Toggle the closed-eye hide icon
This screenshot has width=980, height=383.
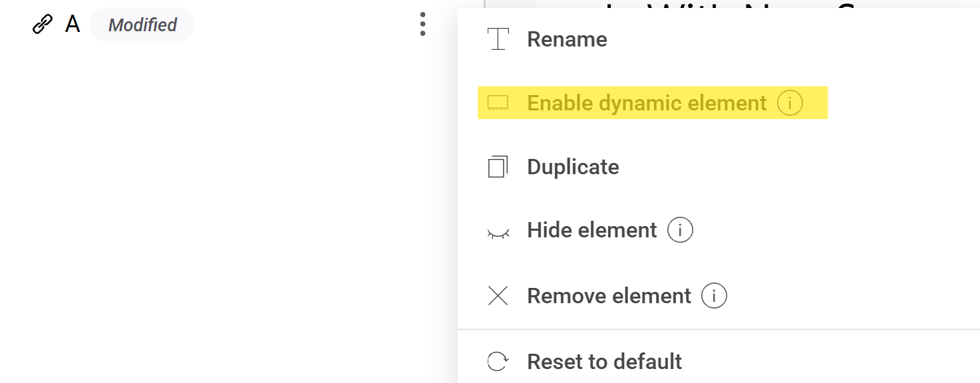pyautogui.click(x=498, y=232)
